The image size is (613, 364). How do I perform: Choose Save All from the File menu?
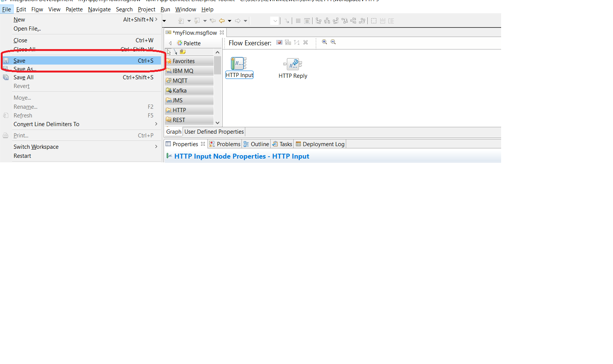(x=23, y=77)
